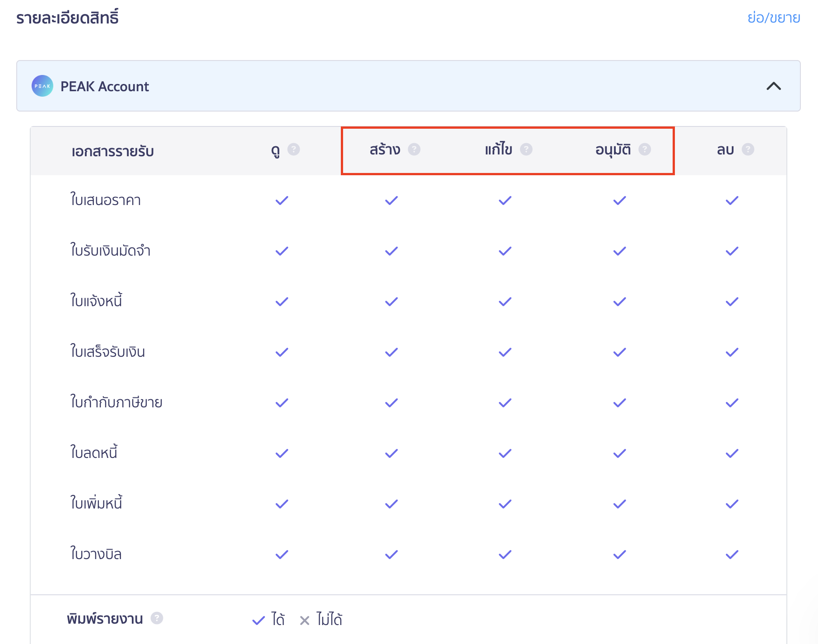The image size is (818, 644).
Task: Click the help icon beside ลบ header
Action: 748,149
